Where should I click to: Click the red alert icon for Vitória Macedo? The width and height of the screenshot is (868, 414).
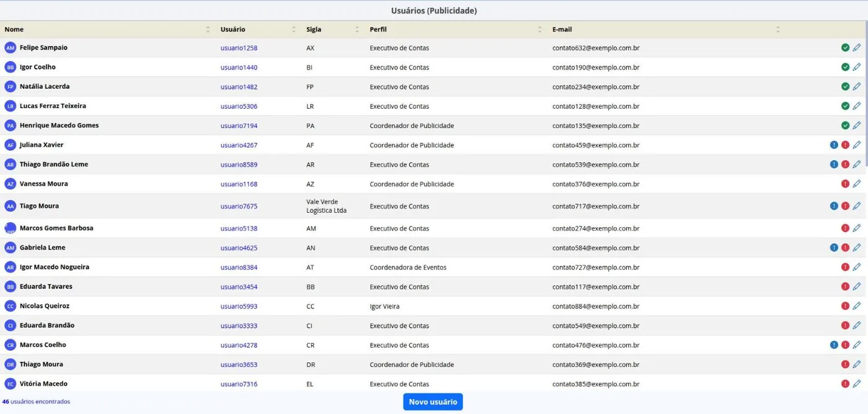click(845, 384)
